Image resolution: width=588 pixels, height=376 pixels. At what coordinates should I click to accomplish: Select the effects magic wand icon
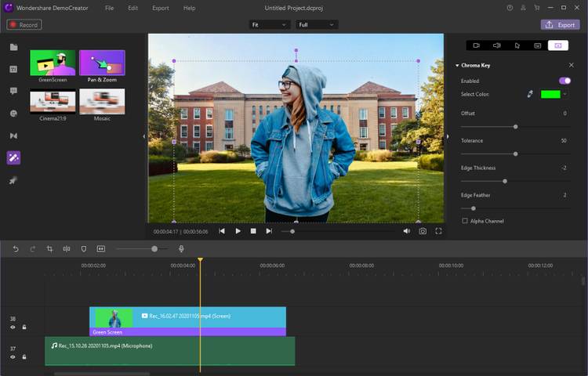13,157
